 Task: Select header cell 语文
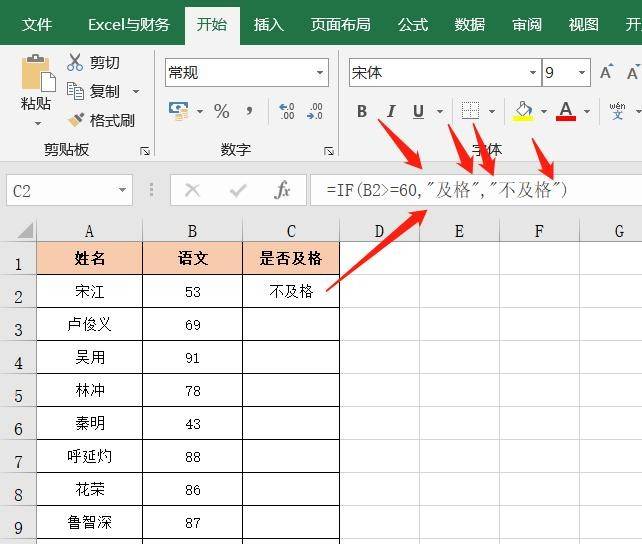[192, 258]
